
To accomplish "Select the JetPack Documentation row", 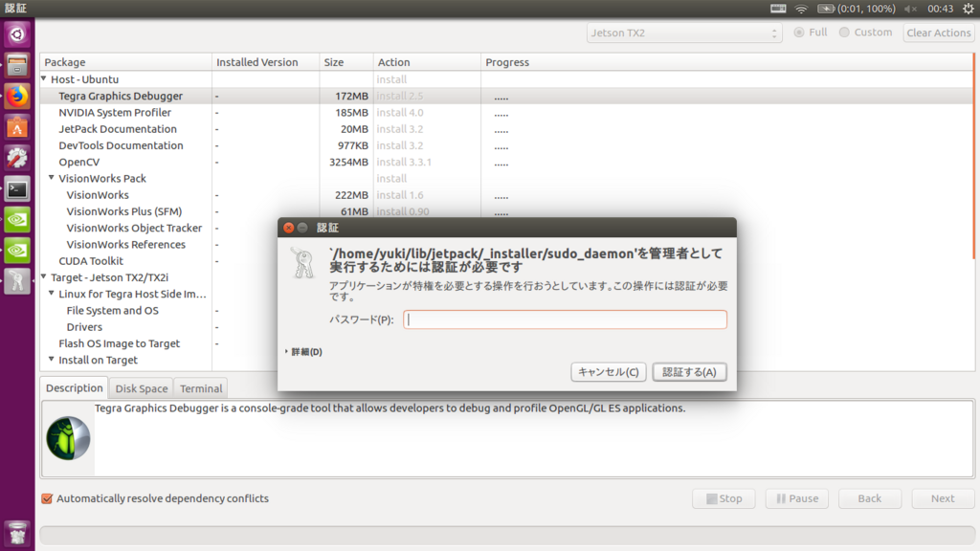I will (x=506, y=129).
